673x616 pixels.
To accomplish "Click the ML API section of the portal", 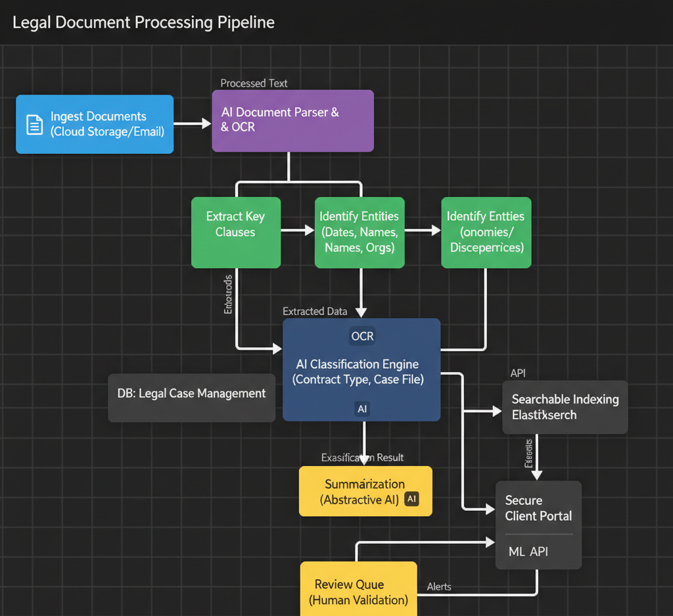I will (528, 552).
